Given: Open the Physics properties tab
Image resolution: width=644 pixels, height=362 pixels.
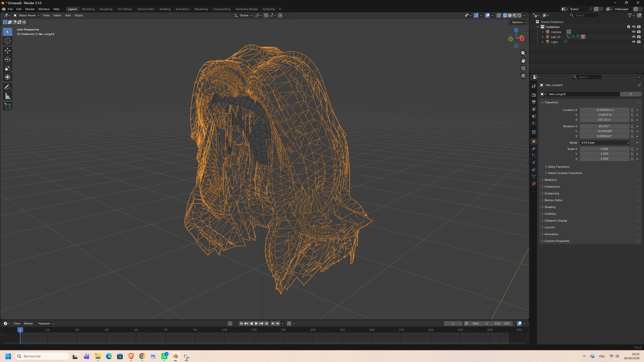Looking at the screenshot, I should pyautogui.click(x=534, y=163).
